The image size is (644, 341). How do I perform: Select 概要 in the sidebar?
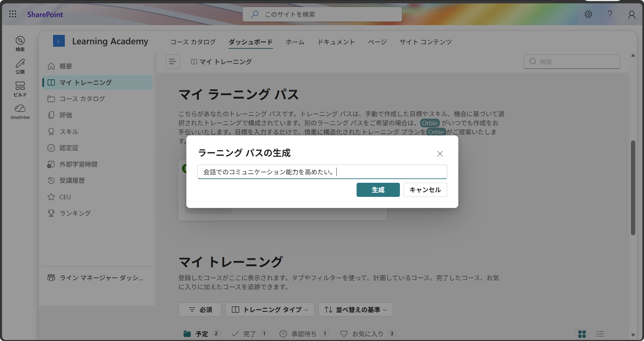pos(97,66)
